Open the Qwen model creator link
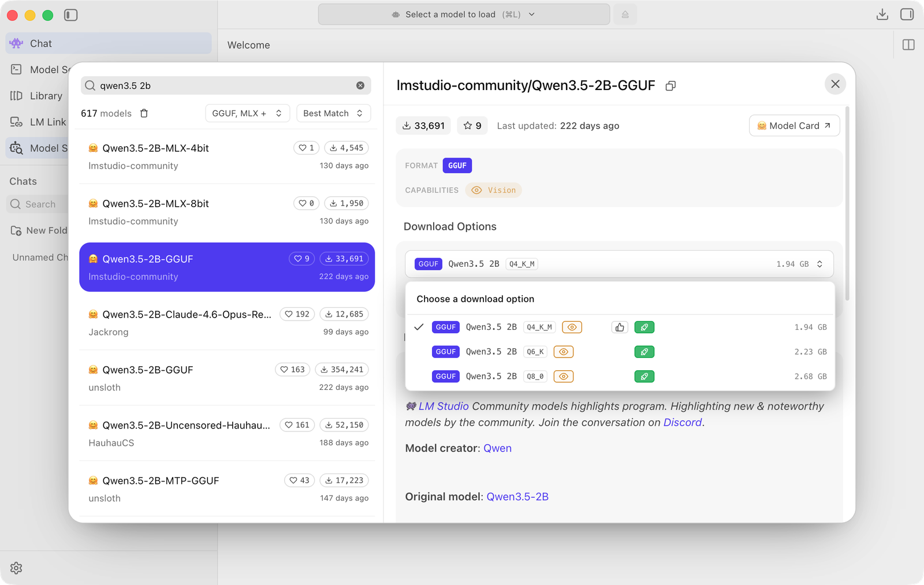The width and height of the screenshot is (924, 585). point(497,448)
